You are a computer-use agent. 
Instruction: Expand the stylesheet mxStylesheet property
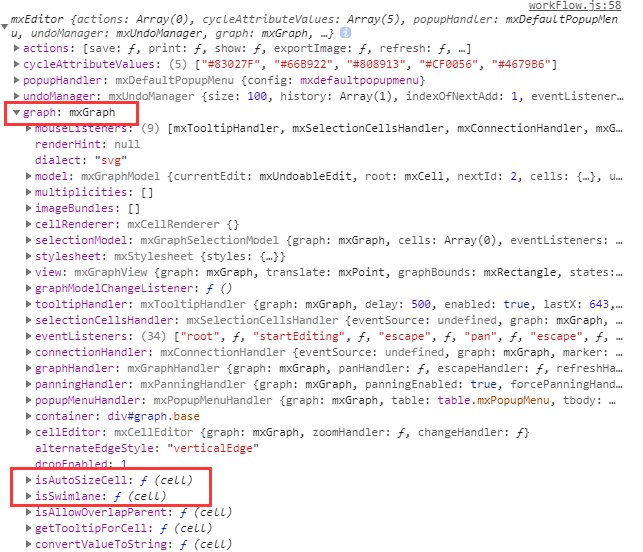coord(28,256)
